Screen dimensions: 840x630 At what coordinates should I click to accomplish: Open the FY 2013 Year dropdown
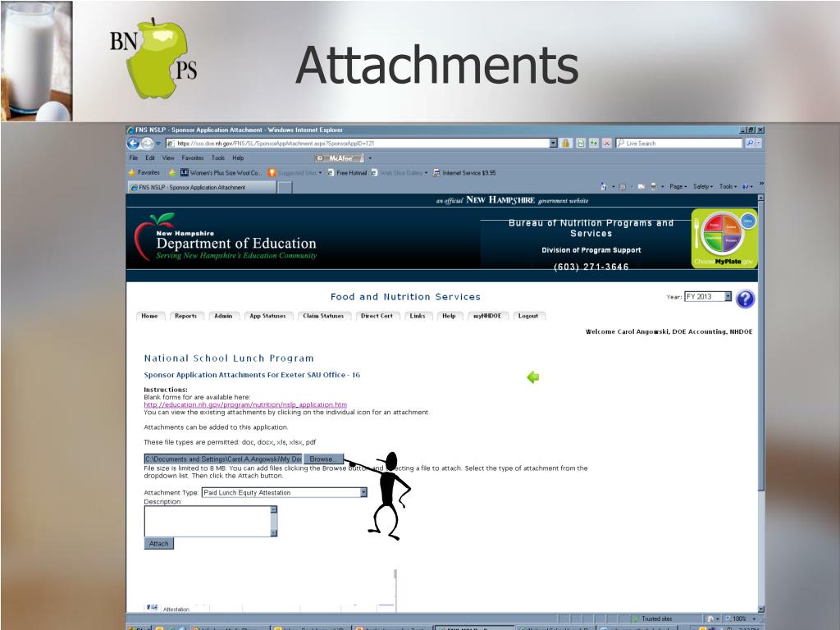[x=708, y=296]
